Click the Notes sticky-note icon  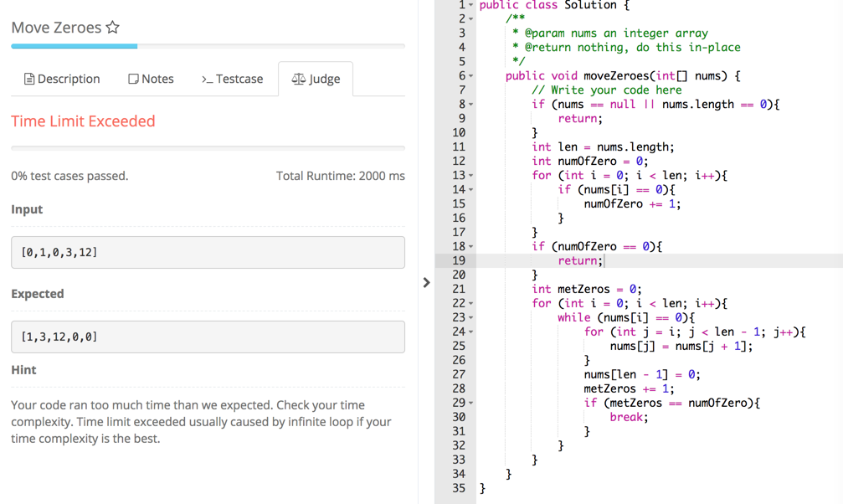[x=134, y=79]
